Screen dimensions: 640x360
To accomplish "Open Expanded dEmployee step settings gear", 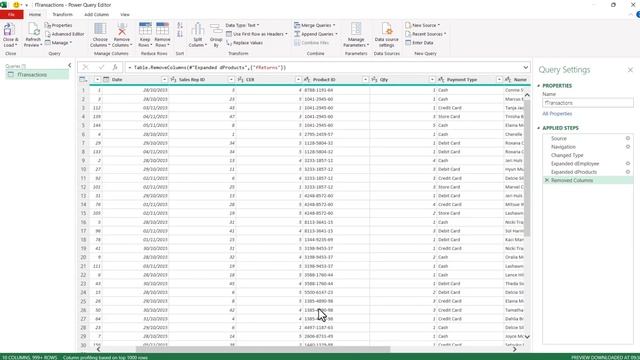I will 628,164.
